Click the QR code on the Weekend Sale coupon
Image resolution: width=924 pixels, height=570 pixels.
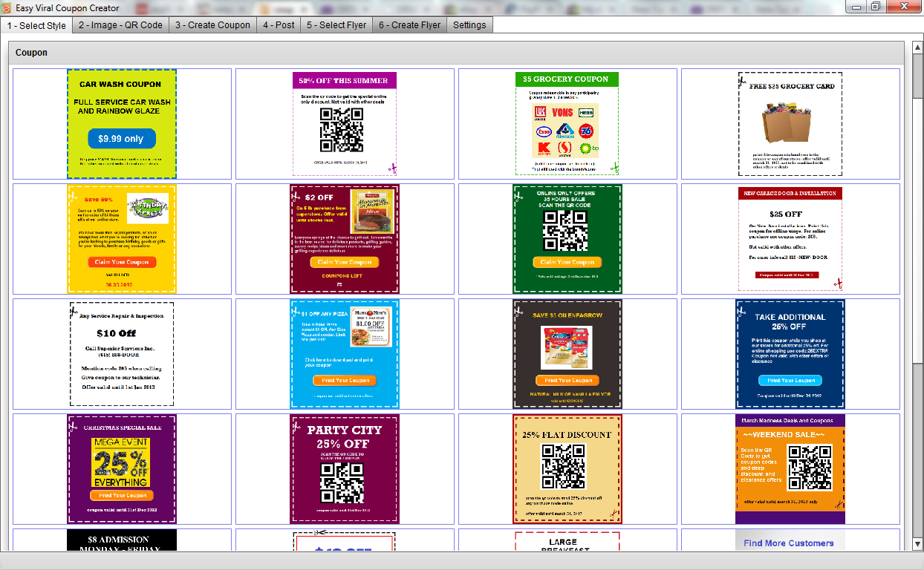pos(810,468)
